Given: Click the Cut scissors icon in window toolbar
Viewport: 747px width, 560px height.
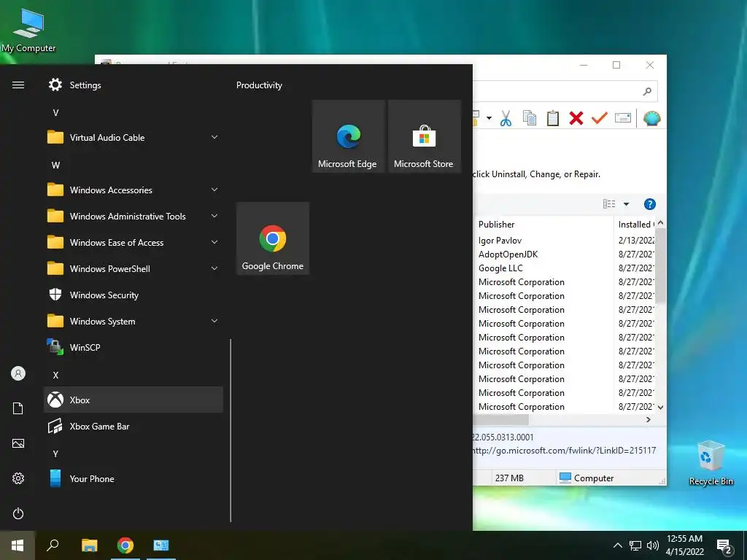Looking at the screenshot, I should pos(506,118).
